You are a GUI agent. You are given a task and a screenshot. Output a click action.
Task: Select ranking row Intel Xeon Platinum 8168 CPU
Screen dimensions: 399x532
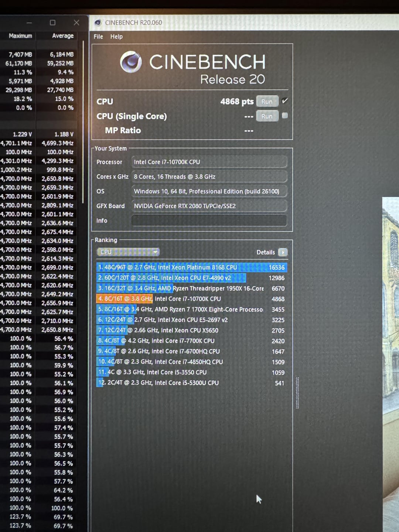tap(192, 267)
